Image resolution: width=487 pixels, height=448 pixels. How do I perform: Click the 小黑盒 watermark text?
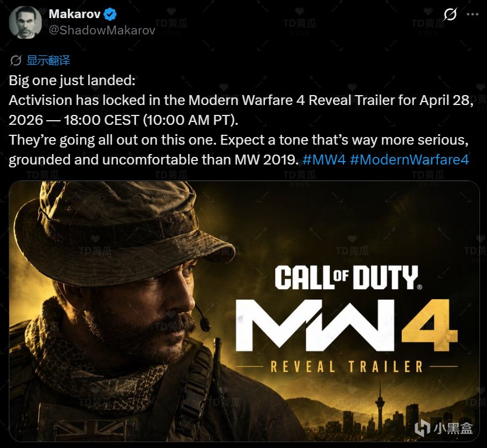pos(453,428)
